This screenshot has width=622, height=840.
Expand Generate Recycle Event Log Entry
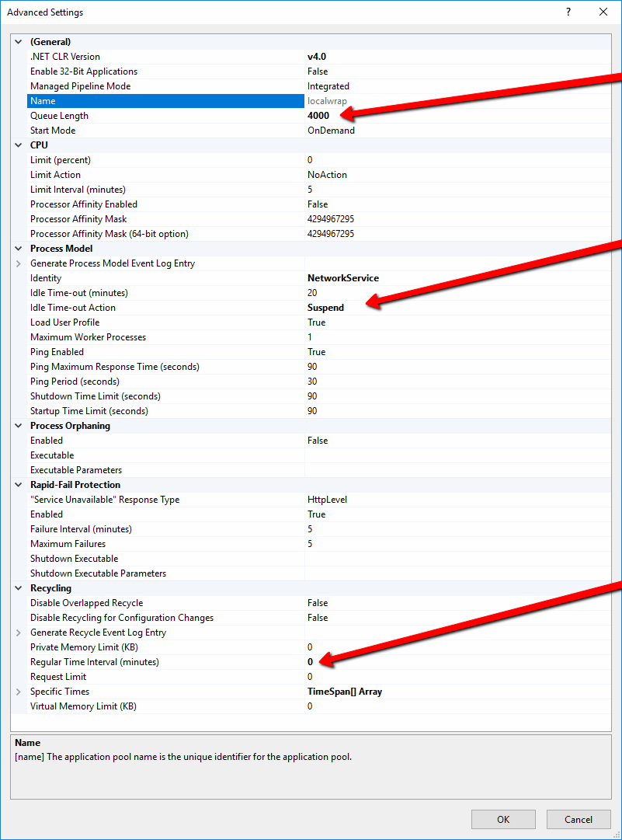click(19, 633)
